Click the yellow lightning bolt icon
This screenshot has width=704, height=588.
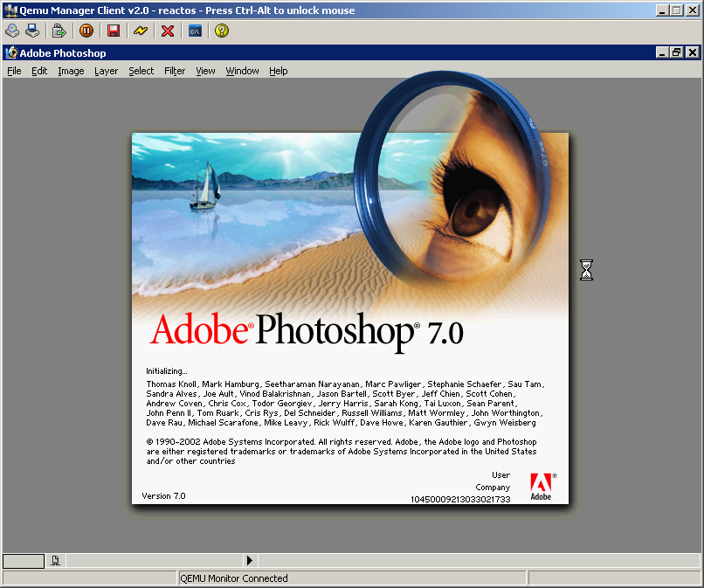click(140, 31)
